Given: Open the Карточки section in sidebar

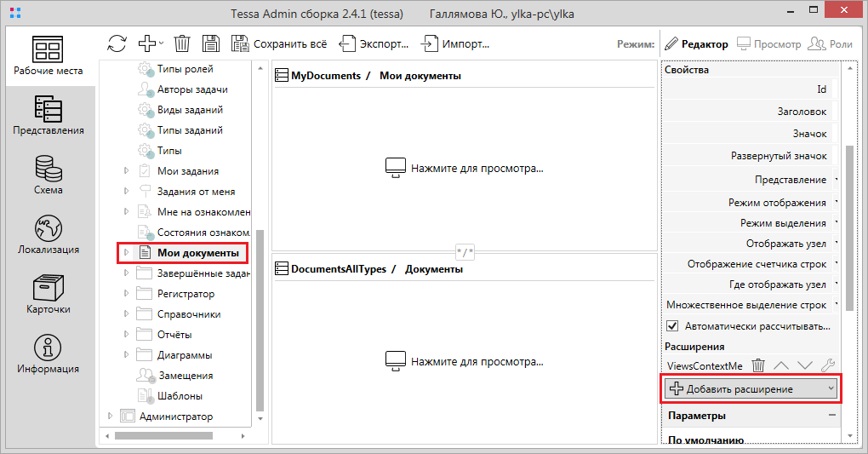Looking at the screenshot, I should click(49, 295).
